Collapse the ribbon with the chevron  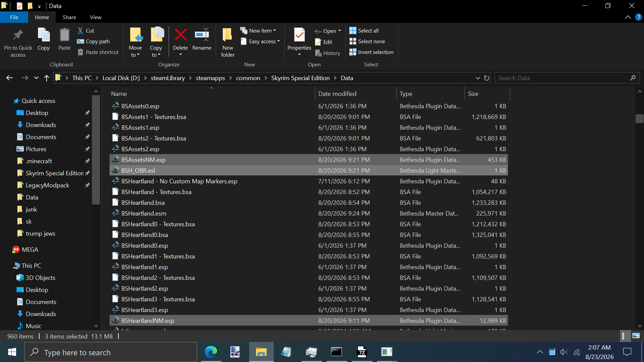[x=628, y=17]
